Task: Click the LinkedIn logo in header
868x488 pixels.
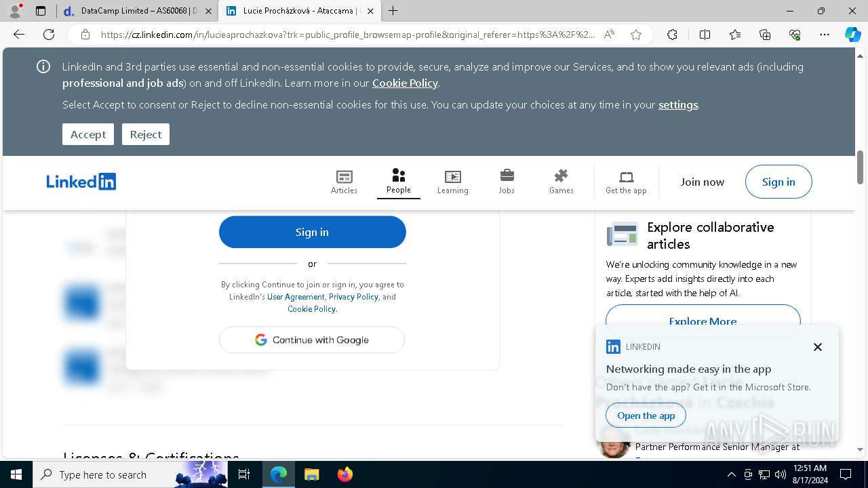Action: pyautogui.click(x=81, y=182)
